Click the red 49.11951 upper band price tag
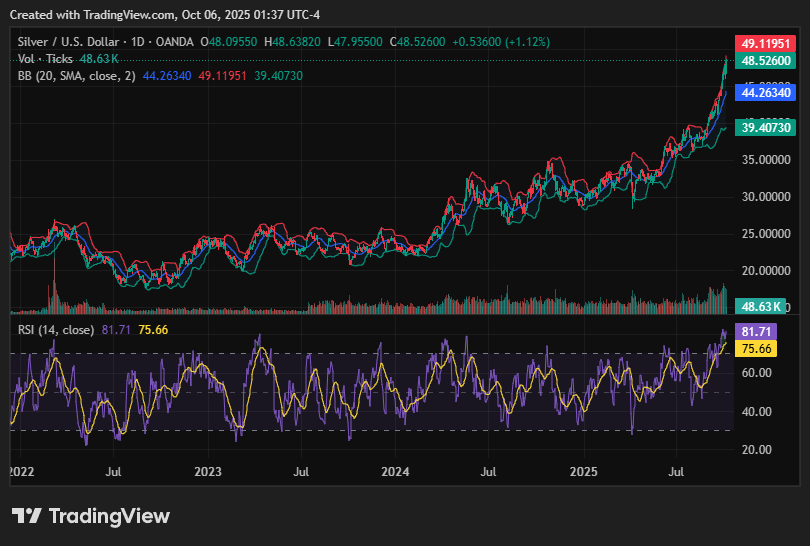This screenshot has height=546, width=810. pyautogui.click(x=766, y=44)
